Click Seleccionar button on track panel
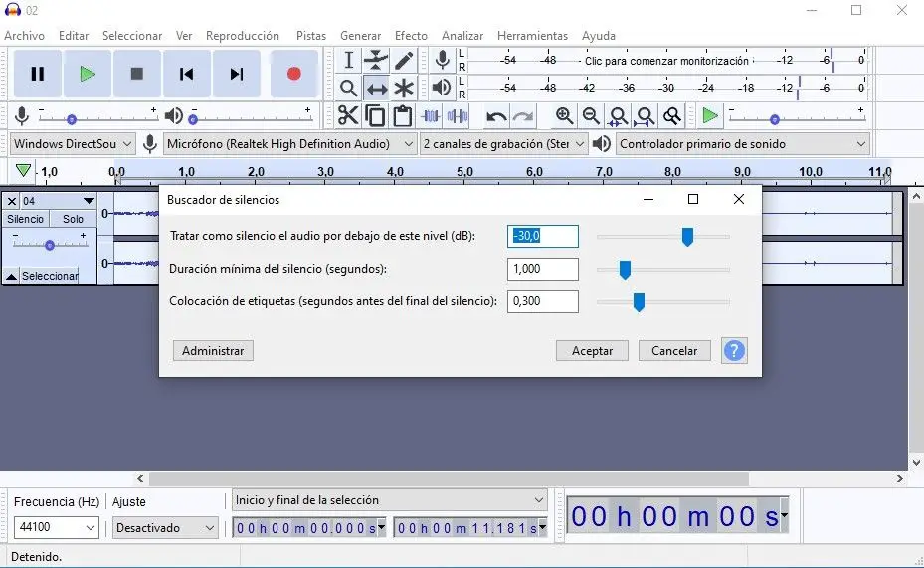Screen dimensions: 924x568 coord(50,276)
